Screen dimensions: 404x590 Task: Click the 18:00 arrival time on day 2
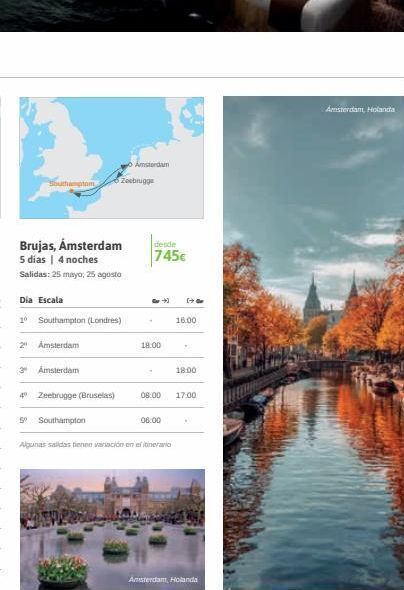[x=150, y=345]
